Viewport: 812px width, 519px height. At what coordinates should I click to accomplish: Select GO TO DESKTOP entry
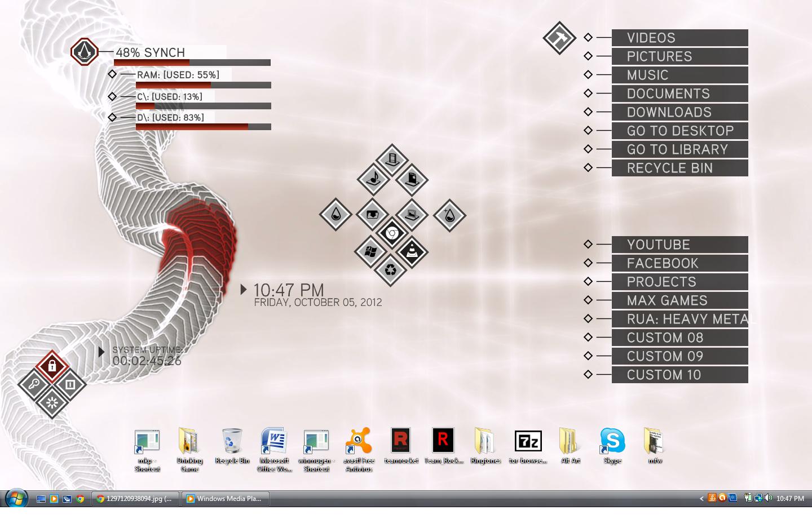point(679,131)
